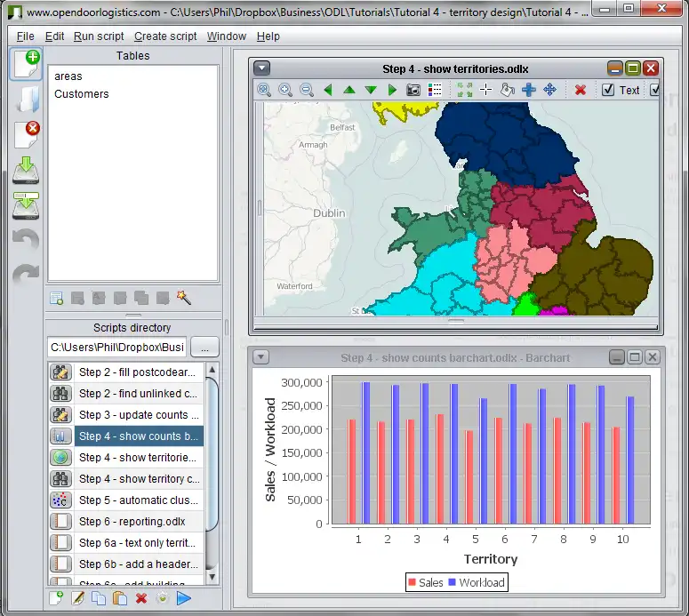Create a new file with plus-page icon

[x=26, y=65]
